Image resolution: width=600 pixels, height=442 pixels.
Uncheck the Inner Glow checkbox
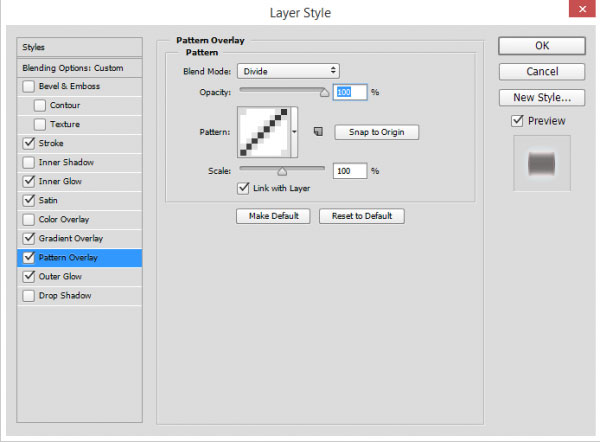pos(28,181)
